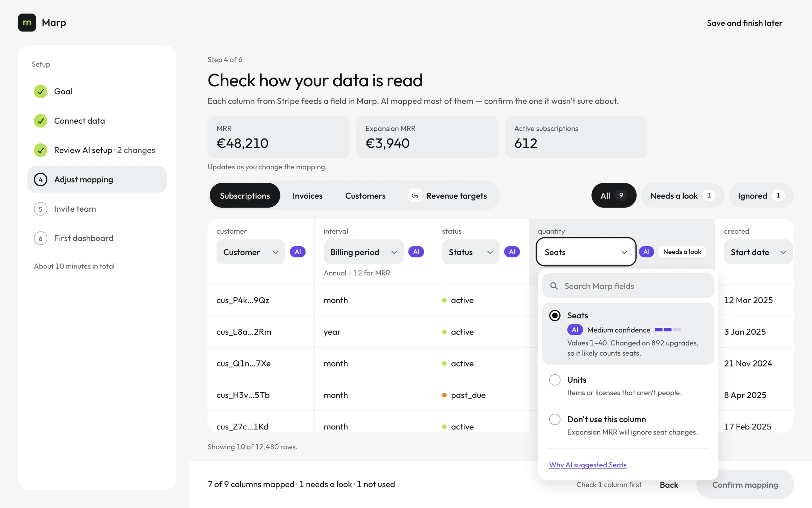Filter columns by All
This screenshot has height=508, width=812.
[614, 195]
